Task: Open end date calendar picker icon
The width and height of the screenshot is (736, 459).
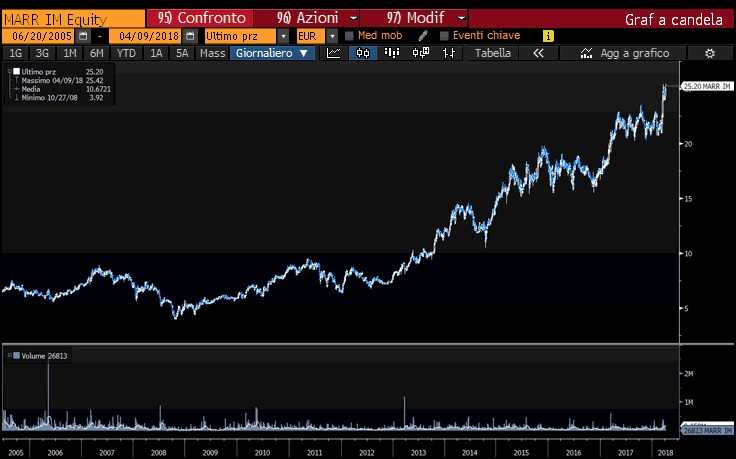Action: [x=190, y=36]
